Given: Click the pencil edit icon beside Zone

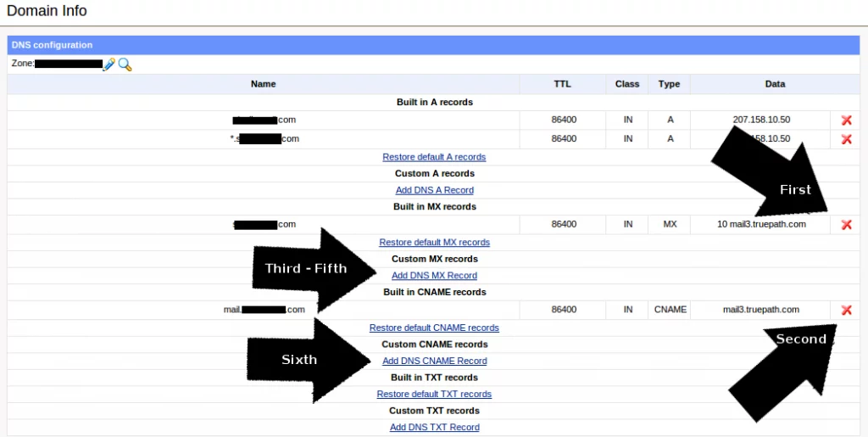Looking at the screenshot, I should (108, 64).
